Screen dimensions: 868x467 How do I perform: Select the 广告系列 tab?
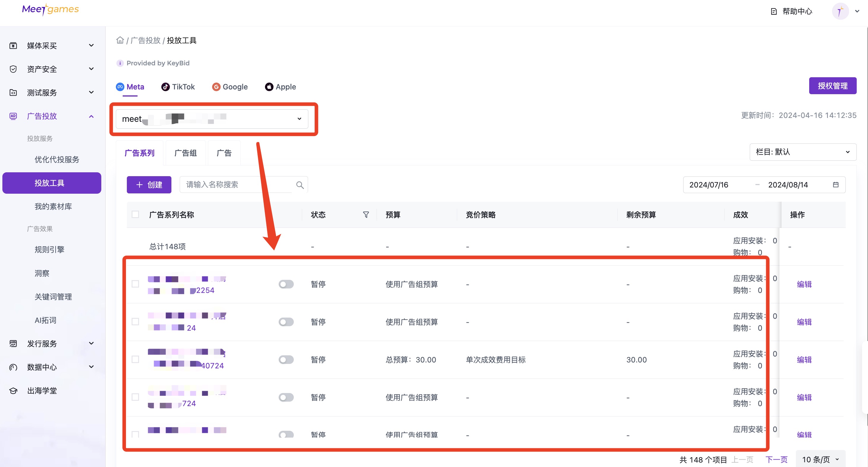[140, 153]
